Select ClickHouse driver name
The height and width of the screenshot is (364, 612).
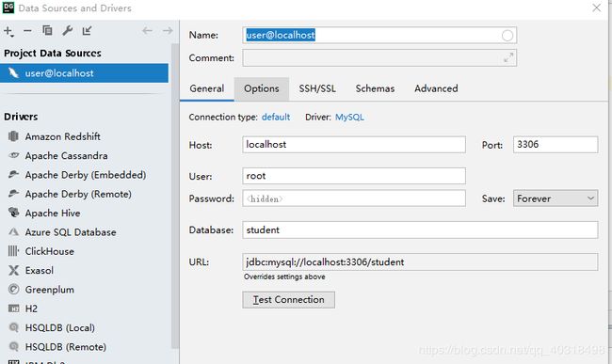coord(50,251)
